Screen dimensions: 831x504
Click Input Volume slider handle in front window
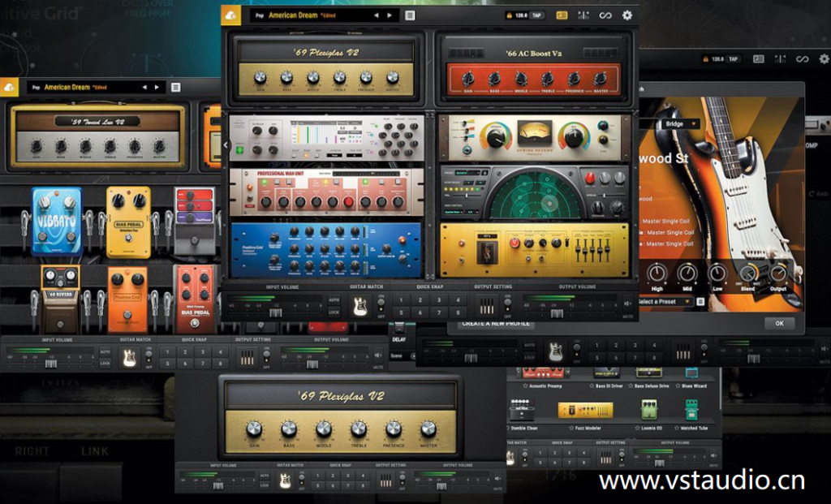pos(276,312)
